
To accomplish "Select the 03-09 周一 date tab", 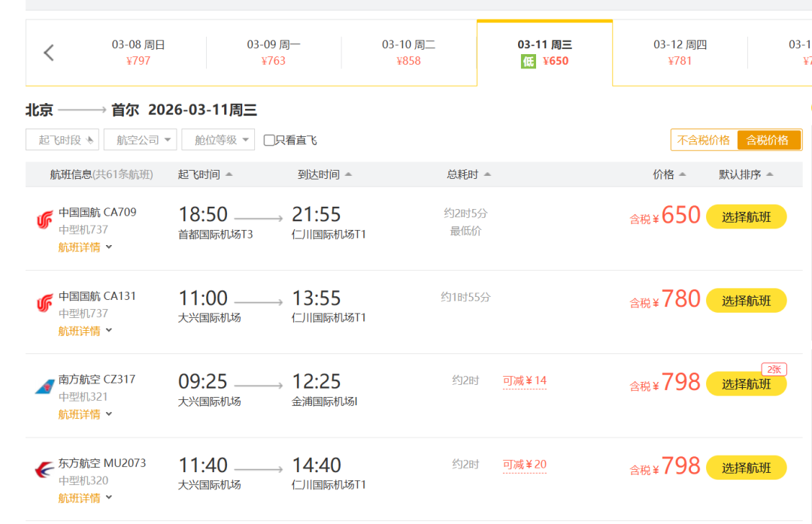I will click(274, 53).
